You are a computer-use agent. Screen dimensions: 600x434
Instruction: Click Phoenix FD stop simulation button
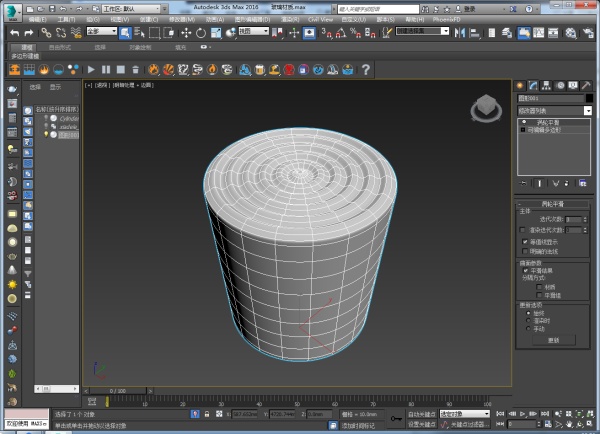tap(121, 70)
